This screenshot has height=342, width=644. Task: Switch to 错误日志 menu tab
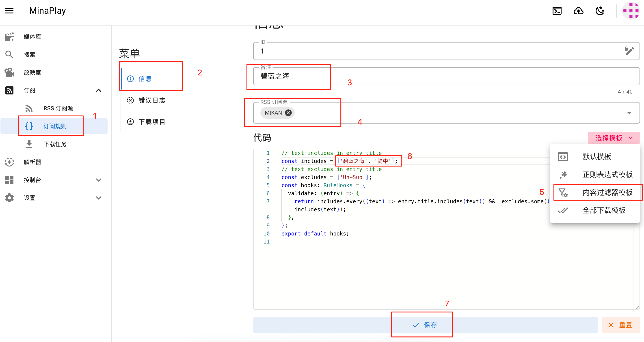coord(151,100)
